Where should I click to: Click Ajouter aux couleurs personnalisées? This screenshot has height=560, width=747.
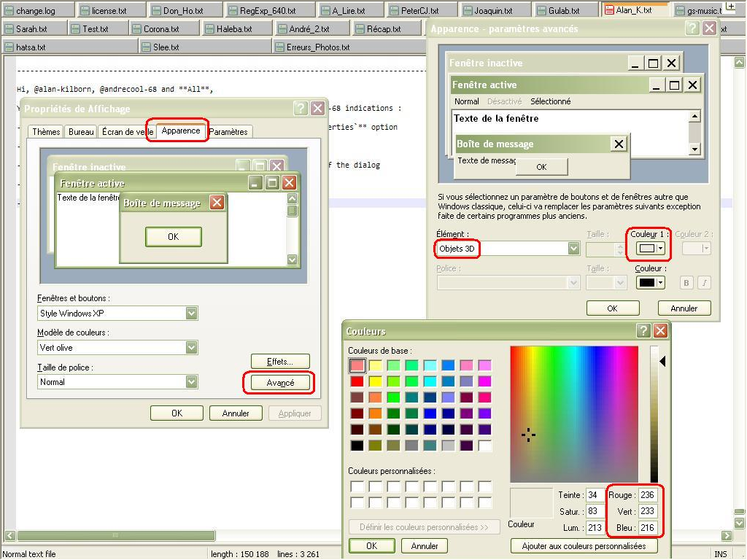click(x=584, y=545)
